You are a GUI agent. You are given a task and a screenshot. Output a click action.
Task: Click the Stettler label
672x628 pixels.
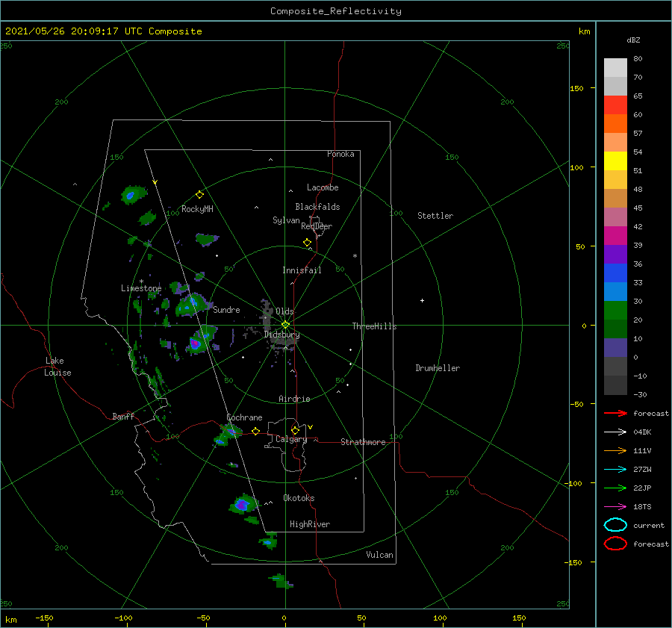435,216
